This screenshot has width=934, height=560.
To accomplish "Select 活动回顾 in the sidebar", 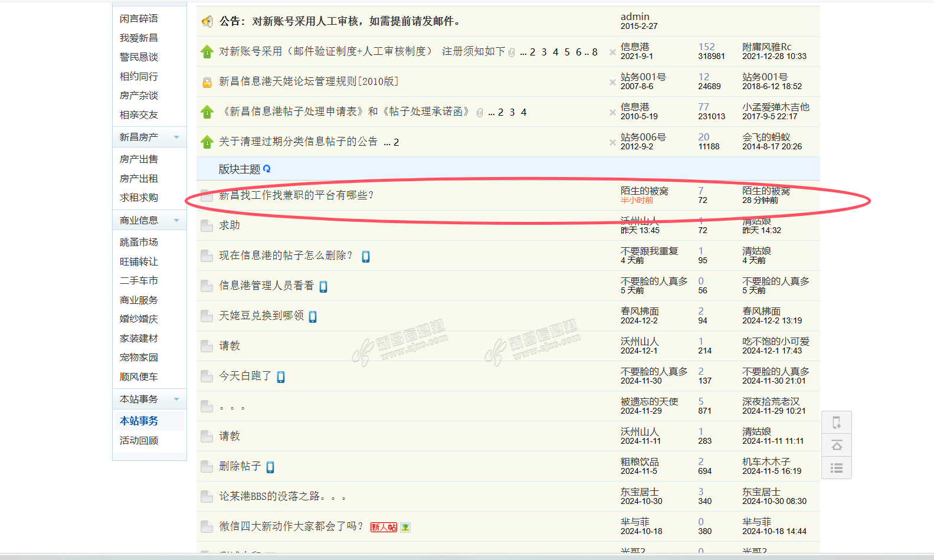I will tap(139, 441).
